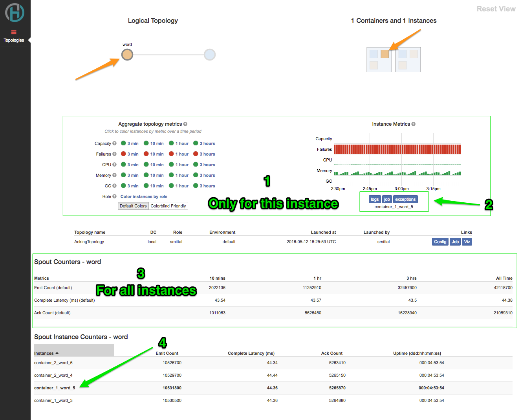Open help icon for Aggregate topology metrics
Image resolution: width=520 pixels, height=420 pixels.
click(185, 124)
